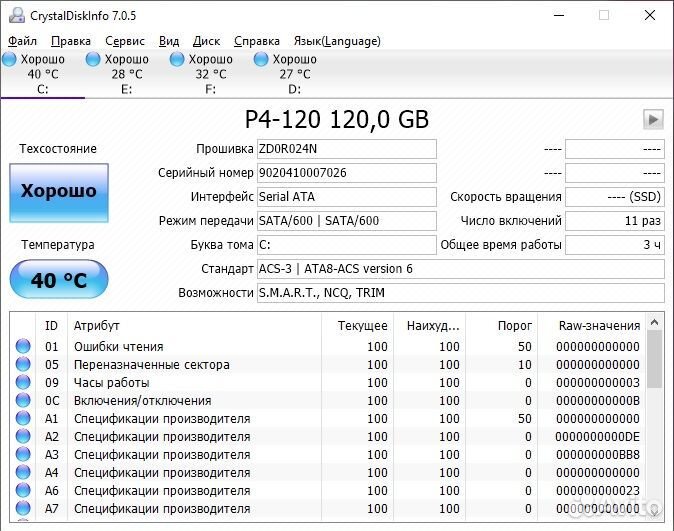674x531 pixels.
Task: Select the Часы работы row
Action: pos(328,383)
